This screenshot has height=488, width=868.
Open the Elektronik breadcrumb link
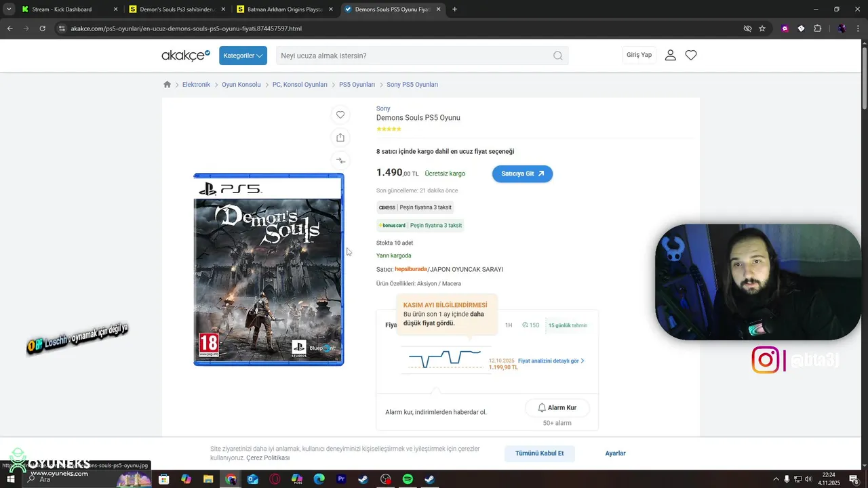(x=196, y=85)
